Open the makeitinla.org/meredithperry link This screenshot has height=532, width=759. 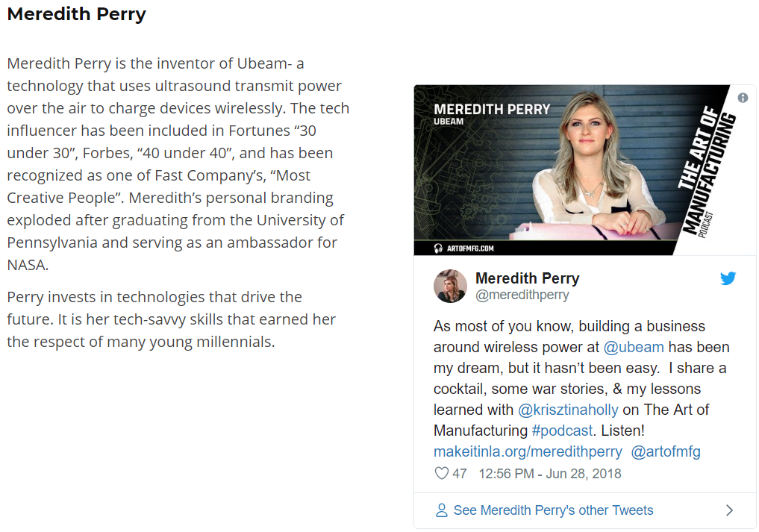coord(527,451)
